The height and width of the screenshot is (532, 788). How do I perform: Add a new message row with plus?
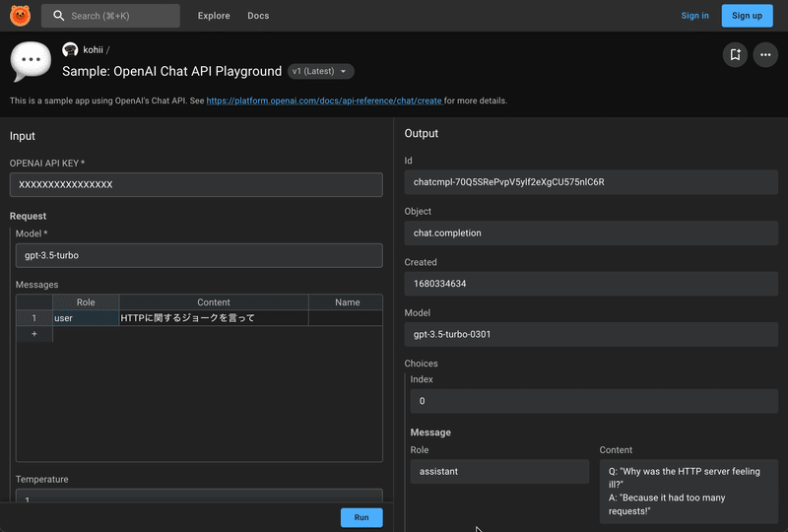click(34, 334)
